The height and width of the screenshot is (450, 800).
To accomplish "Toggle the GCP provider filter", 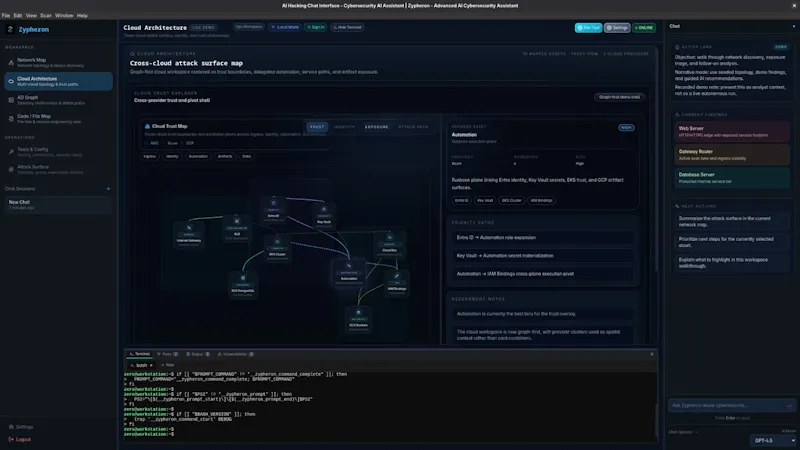I will [x=190, y=143].
